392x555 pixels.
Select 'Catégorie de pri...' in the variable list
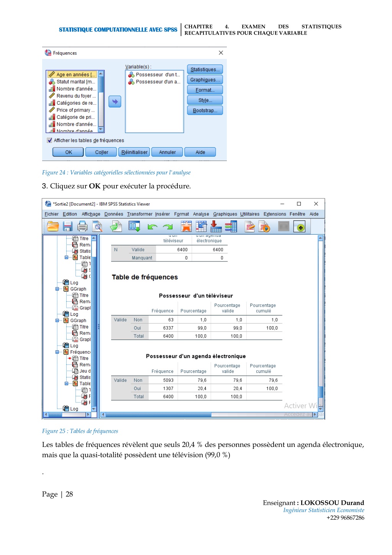(x=72, y=117)
